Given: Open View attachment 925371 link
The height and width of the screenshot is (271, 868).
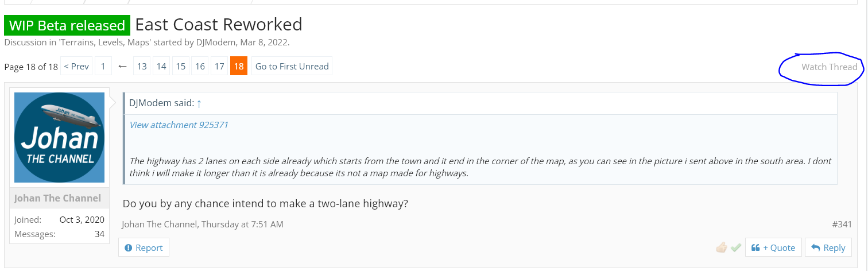Looking at the screenshot, I should coord(179,125).
